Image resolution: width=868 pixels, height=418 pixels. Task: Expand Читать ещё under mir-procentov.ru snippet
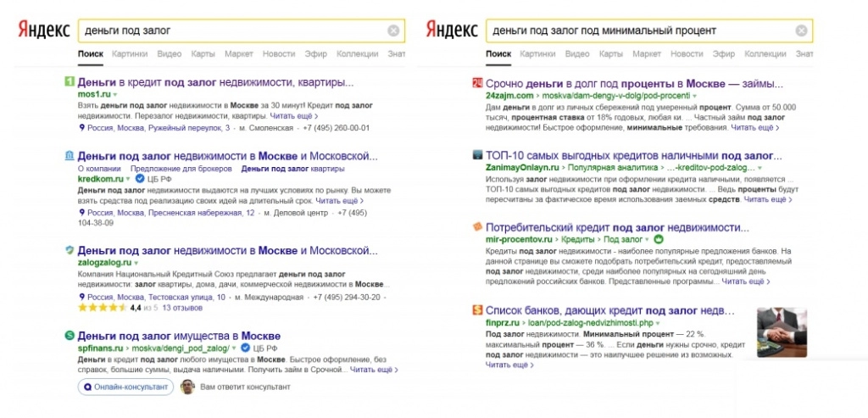(x=746, y=281)
